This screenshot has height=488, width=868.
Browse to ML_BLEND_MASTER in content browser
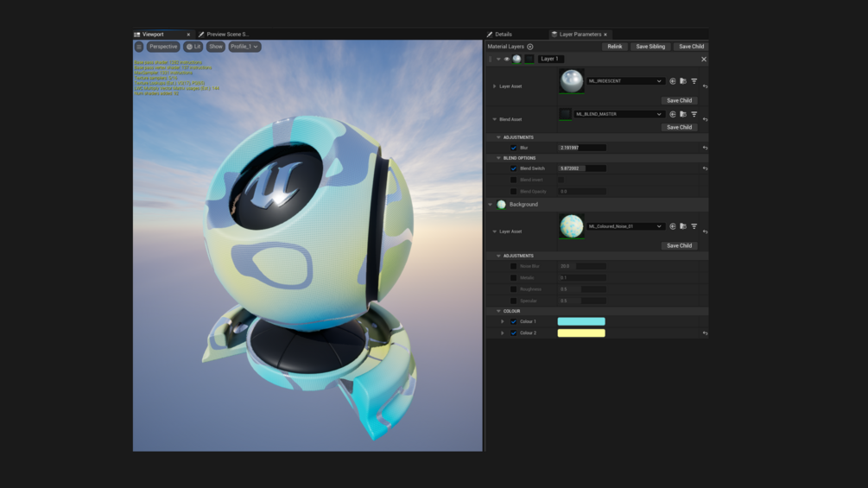click(683, 115)
